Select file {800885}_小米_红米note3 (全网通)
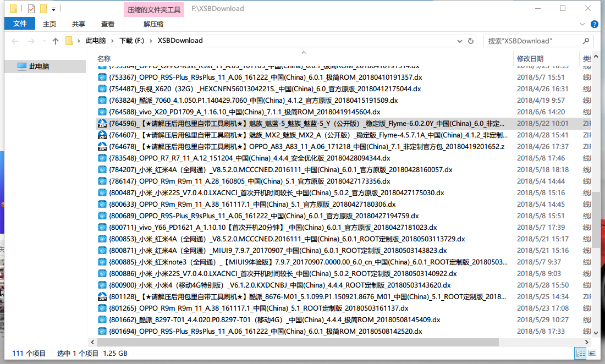 click(309, 262)
